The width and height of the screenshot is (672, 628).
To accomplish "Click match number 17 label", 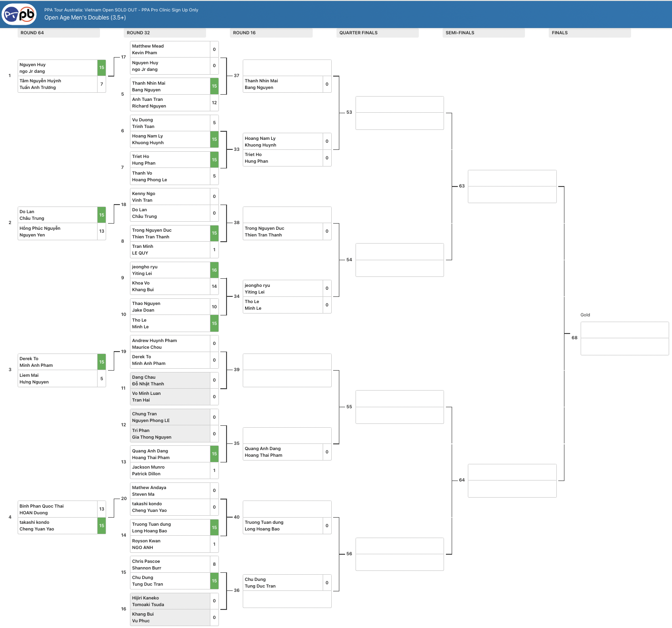I will point(123,57).
